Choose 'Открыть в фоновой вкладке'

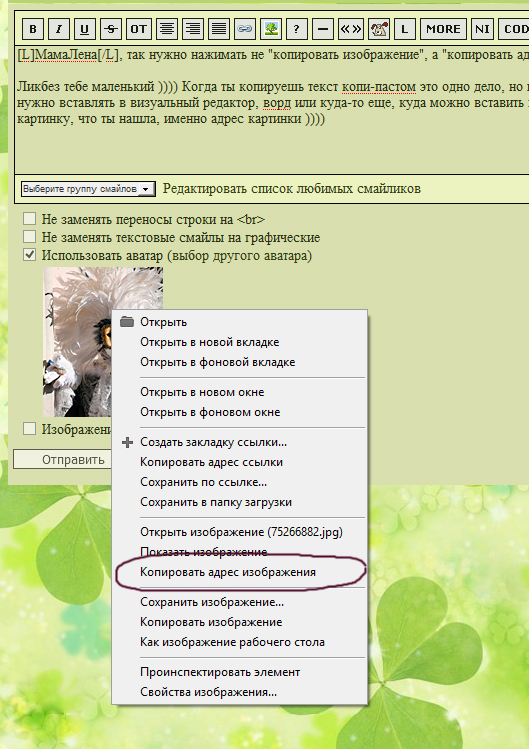pyautogui.click(x=240, y=362)
